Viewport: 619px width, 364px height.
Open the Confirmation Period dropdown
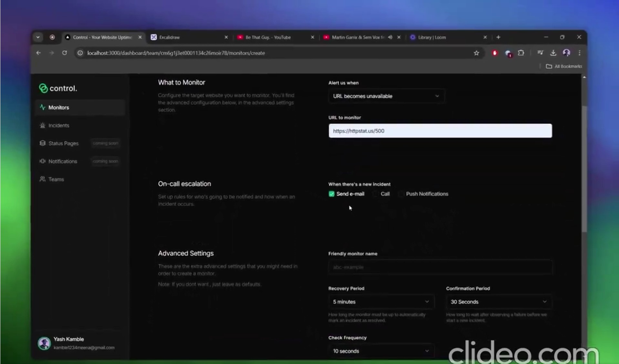pyautogui.click(x=499, y=302)
